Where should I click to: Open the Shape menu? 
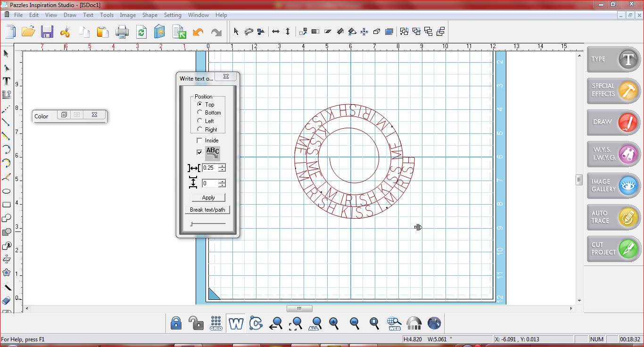click(x=149, y=15)
